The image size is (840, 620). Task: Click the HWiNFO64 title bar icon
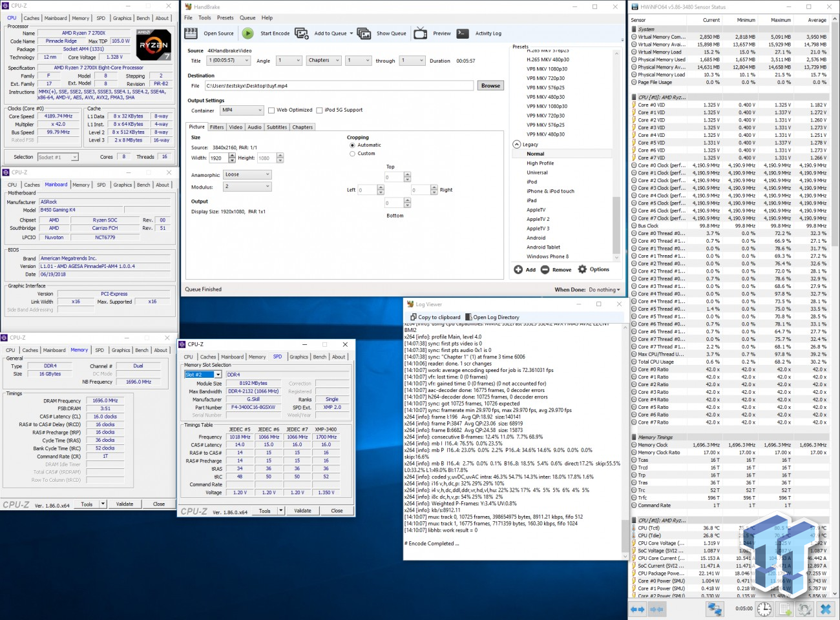(635, 6)
